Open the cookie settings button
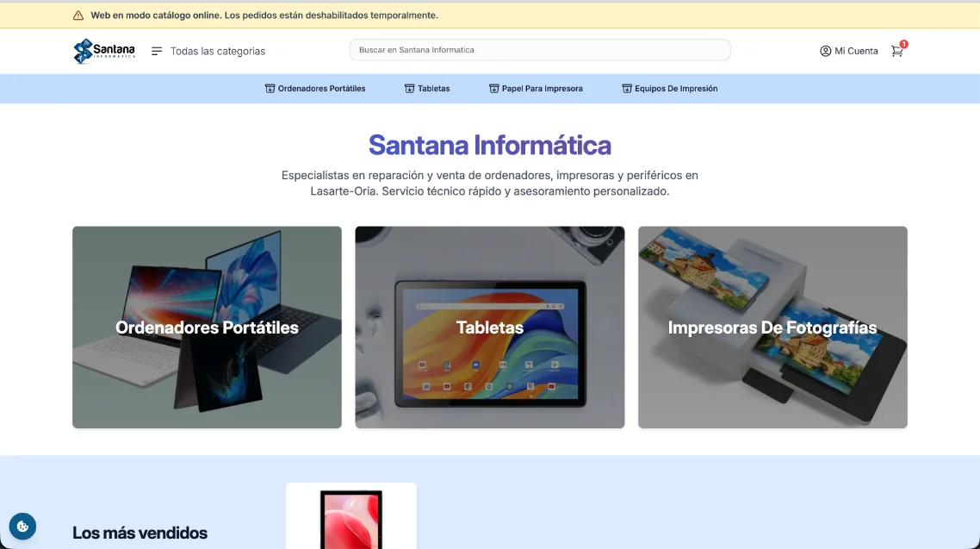This screenshot has height=549, width=980. click(x=22, y=527)
